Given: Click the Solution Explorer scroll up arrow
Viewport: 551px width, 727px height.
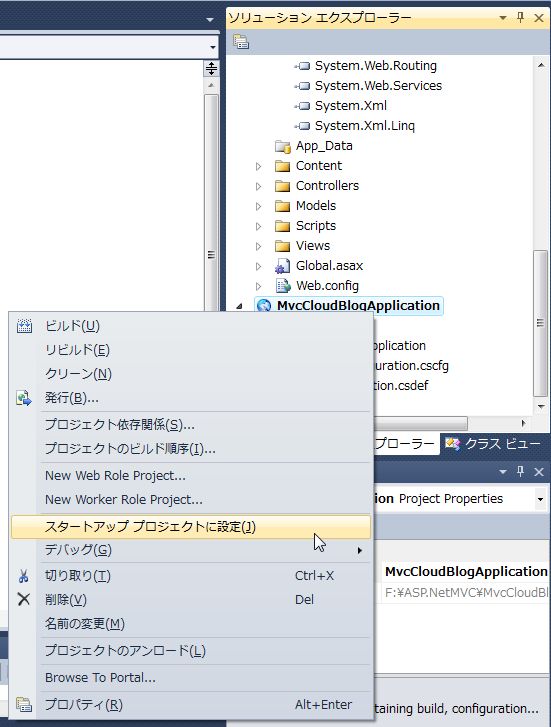Looking at the screenshot, I should pyautogui.click(x=541, y=65).
